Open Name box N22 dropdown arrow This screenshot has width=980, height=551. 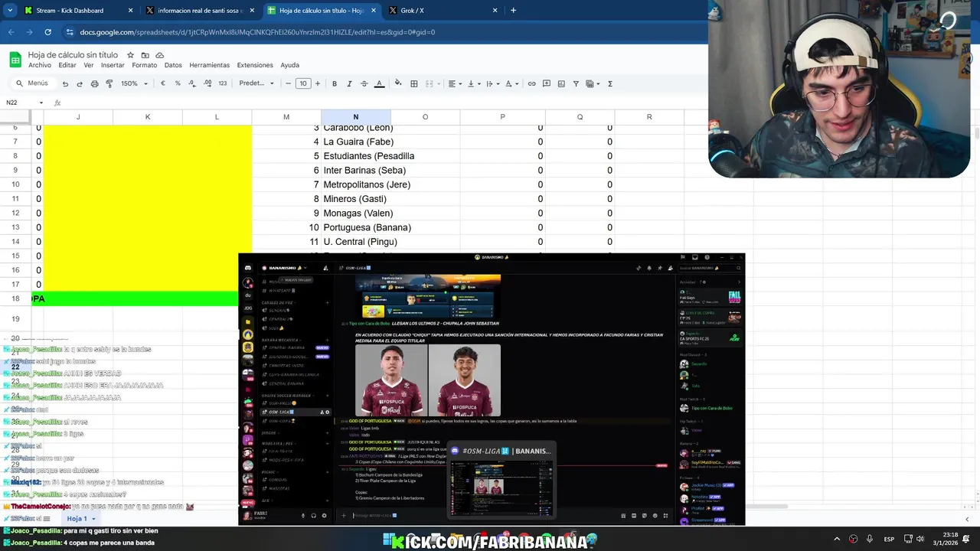click(x=41, y=103)
